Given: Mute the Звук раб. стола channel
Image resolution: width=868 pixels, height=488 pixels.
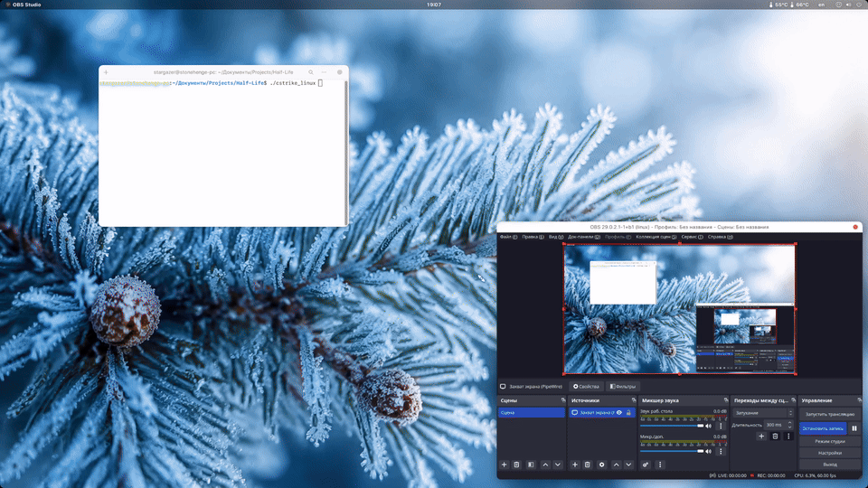Looking at the screenshot, I should tap(709, 426).
